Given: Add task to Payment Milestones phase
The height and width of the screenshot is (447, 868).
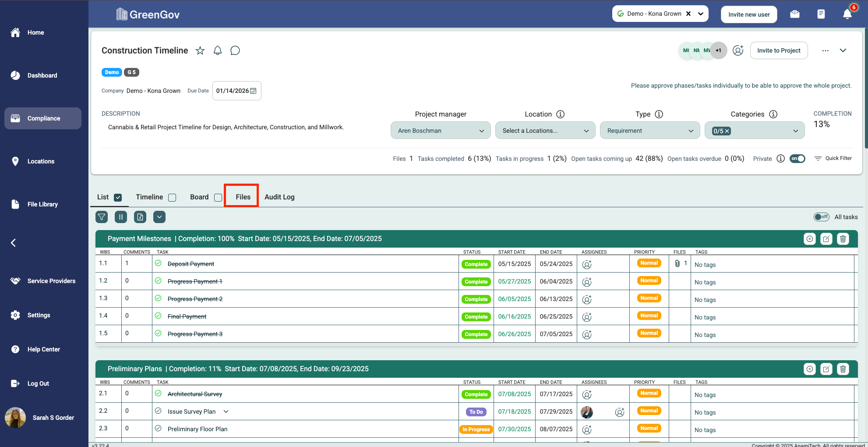Looking at the screenshot, I should pyautogui.click(x=809, y=239).
